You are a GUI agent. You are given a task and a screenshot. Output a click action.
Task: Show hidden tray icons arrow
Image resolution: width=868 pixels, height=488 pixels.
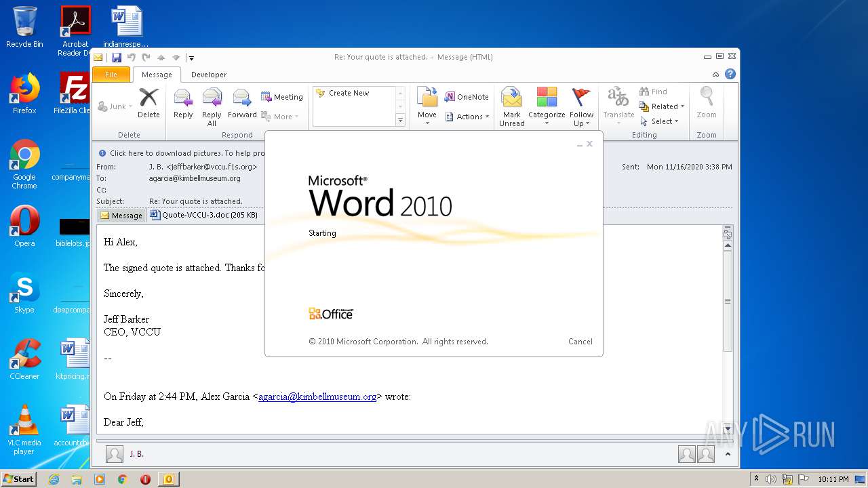[757, 479]
